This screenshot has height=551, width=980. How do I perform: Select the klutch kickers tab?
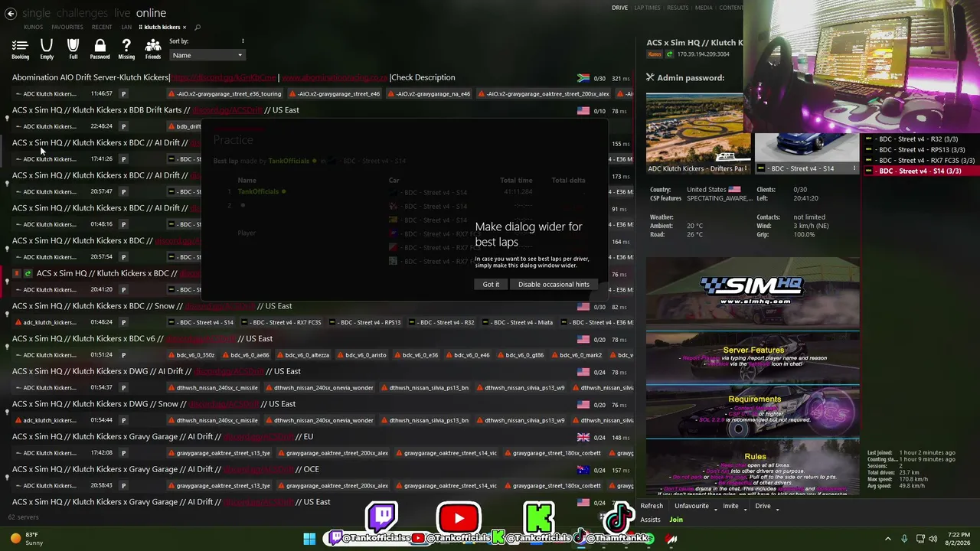162,28
